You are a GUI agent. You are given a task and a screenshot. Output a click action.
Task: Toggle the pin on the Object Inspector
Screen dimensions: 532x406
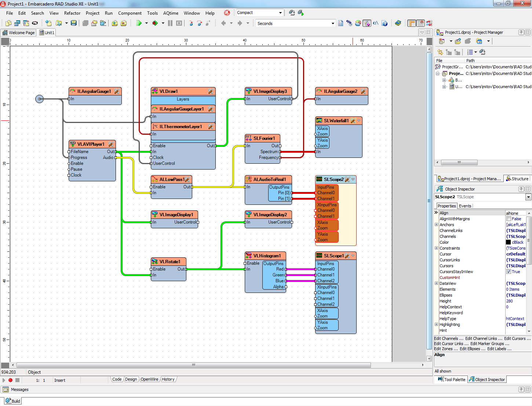pyautogui.click(x=521, y=189)
